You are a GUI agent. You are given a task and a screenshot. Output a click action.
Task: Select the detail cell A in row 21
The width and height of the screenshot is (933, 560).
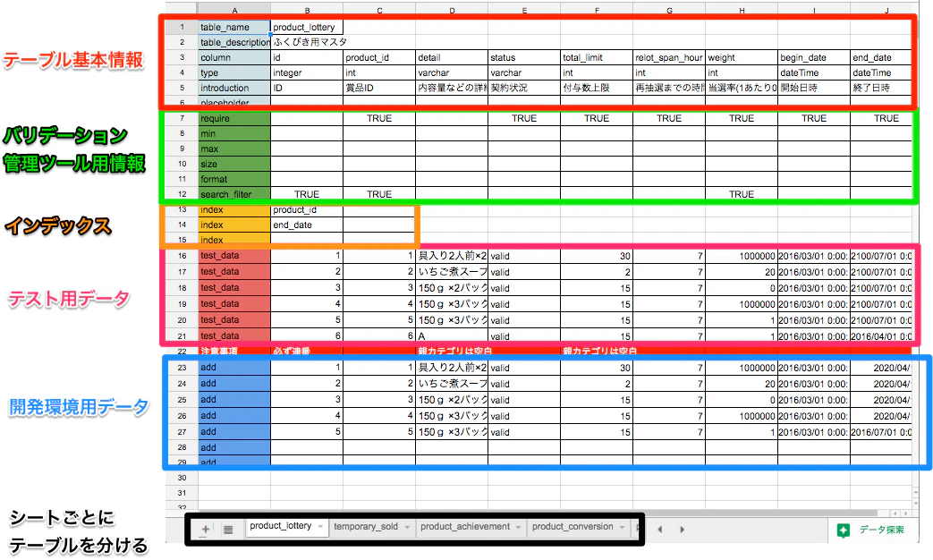[453, 336]
